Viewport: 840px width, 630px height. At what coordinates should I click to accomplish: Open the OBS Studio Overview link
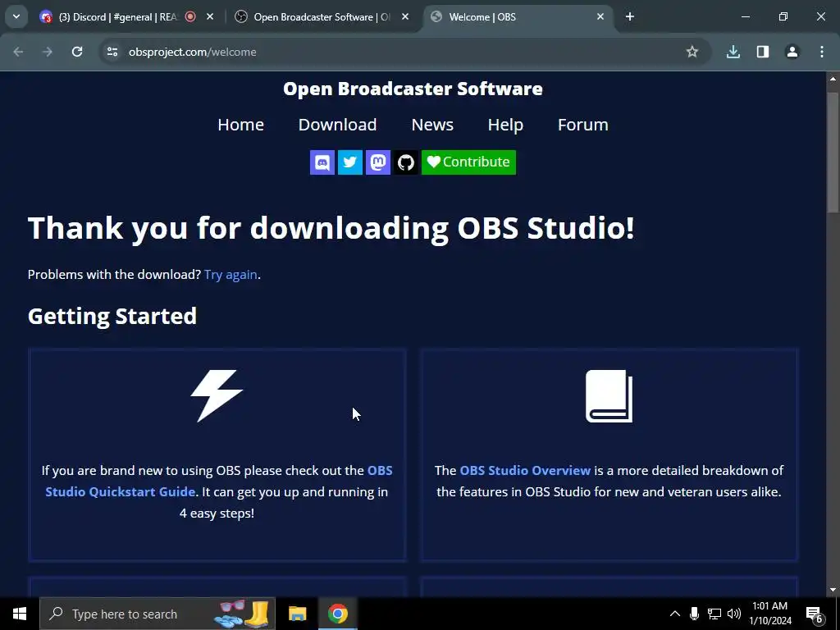525,470
